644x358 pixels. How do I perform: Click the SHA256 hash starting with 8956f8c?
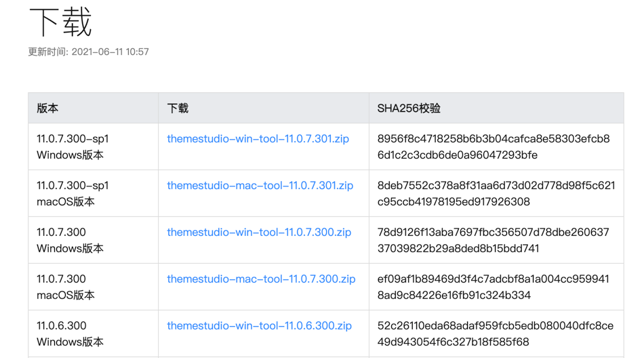(493, 147)
